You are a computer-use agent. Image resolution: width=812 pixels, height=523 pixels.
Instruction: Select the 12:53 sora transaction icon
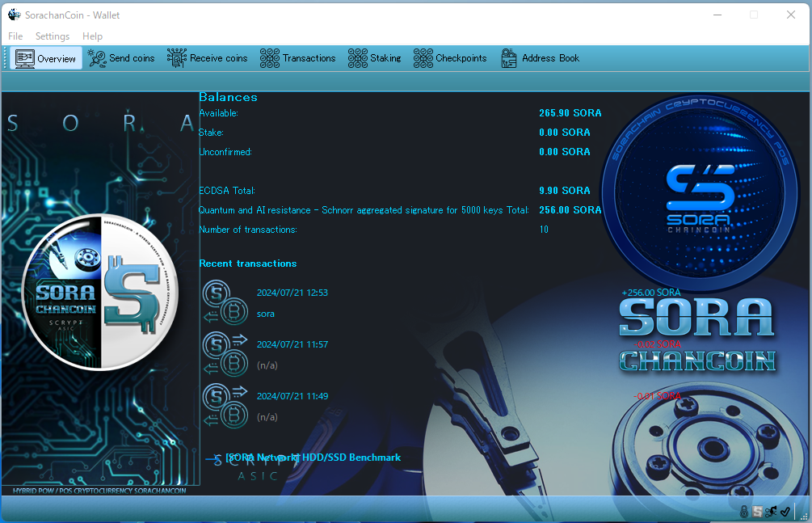pyautogui.click(x=225, y=302)
